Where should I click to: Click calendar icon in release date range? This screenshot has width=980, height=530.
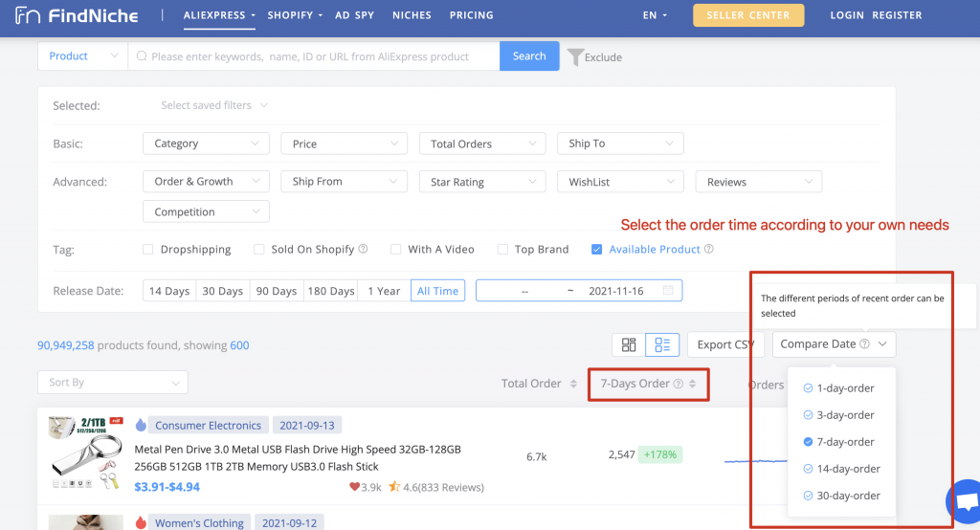pyautogui.click(x=667, y=290)
